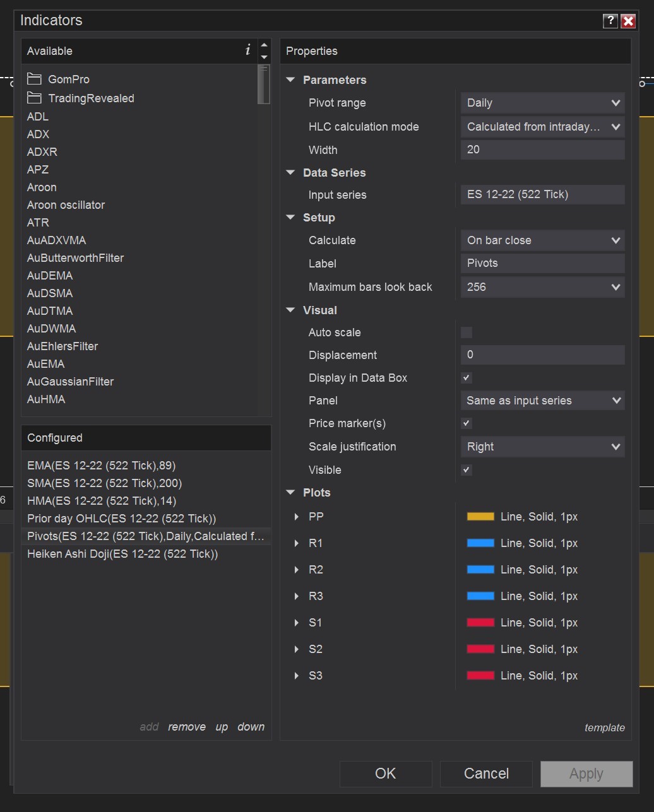Select EMA 89 in Configured list
Image resolution: width=654 pixels, height=812 pixels.
click(x=102, y=466)
